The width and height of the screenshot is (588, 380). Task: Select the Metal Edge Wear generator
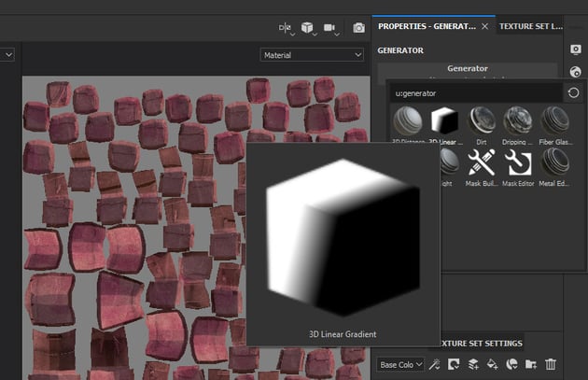tap(554, 162)
